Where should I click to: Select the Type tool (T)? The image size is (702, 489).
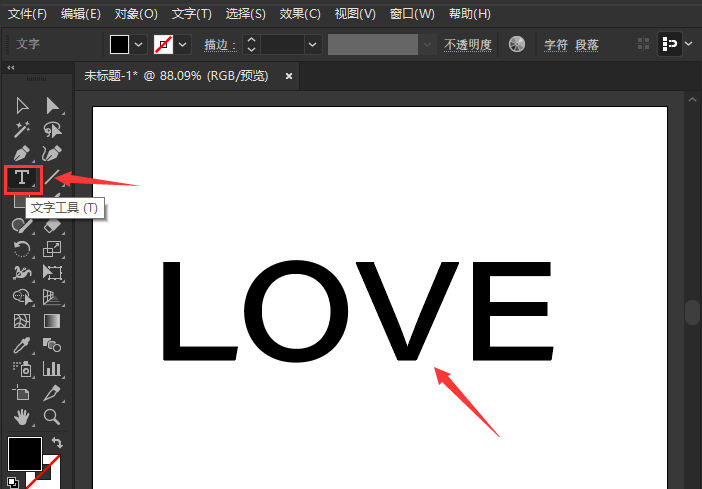(x=22, y=179)
